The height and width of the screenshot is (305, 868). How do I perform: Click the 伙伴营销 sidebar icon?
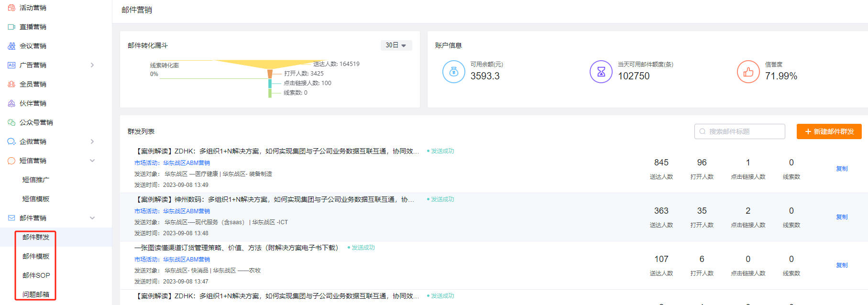[11, 103]
